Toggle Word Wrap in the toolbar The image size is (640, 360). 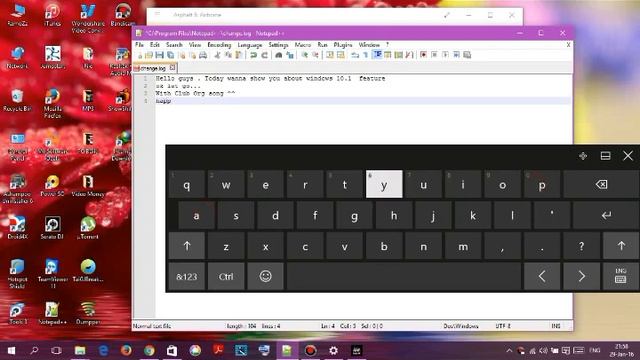(x=354, y=55)
